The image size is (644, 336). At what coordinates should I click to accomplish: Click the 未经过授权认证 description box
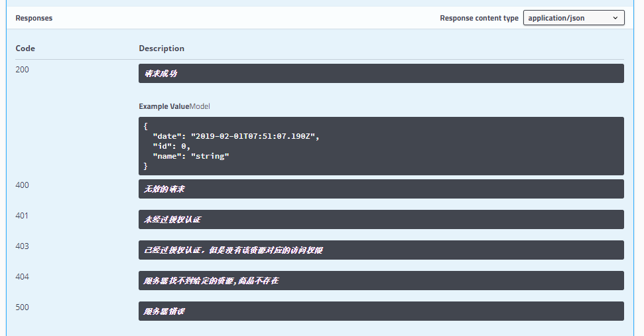[381, 220]
